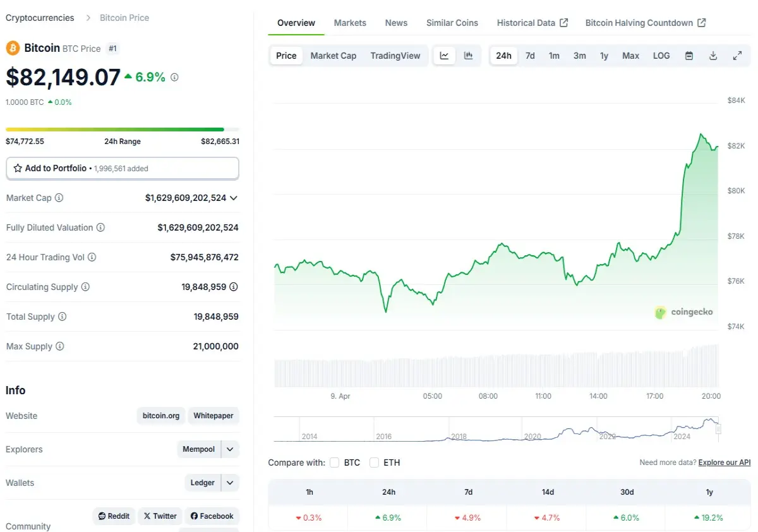758x532 pixels.
Task: Visit bitcoin.org website link
Action: [x=161, y=416]
